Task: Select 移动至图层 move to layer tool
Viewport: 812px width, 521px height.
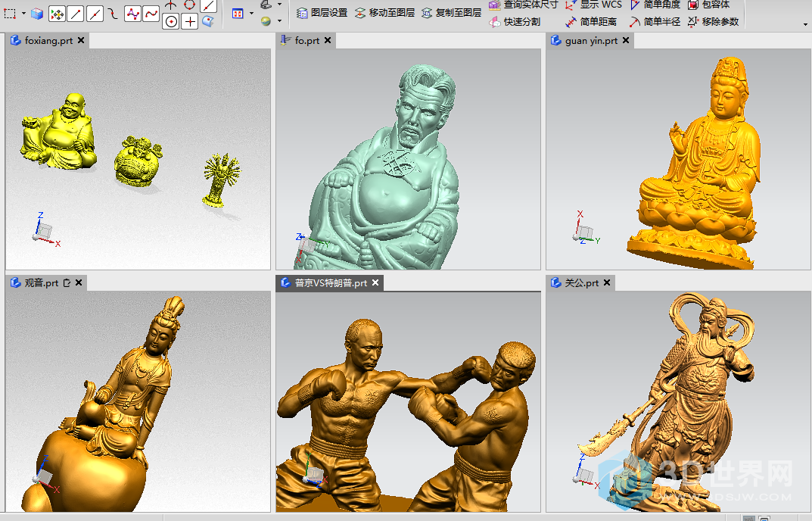Action: pos(384,13)
